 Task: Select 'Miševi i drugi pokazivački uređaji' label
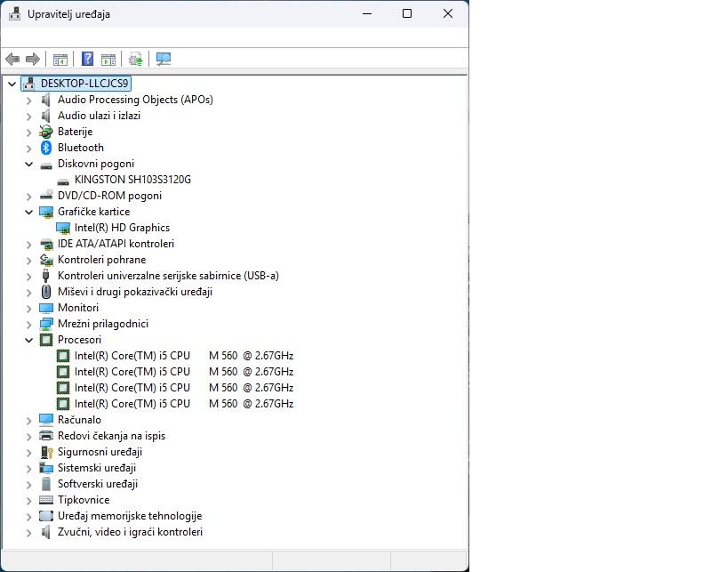point(135,292)
